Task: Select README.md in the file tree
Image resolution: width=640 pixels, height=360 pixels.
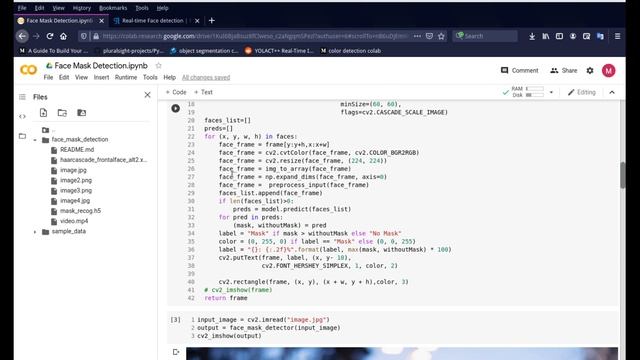Action: (x=77, y=150)
